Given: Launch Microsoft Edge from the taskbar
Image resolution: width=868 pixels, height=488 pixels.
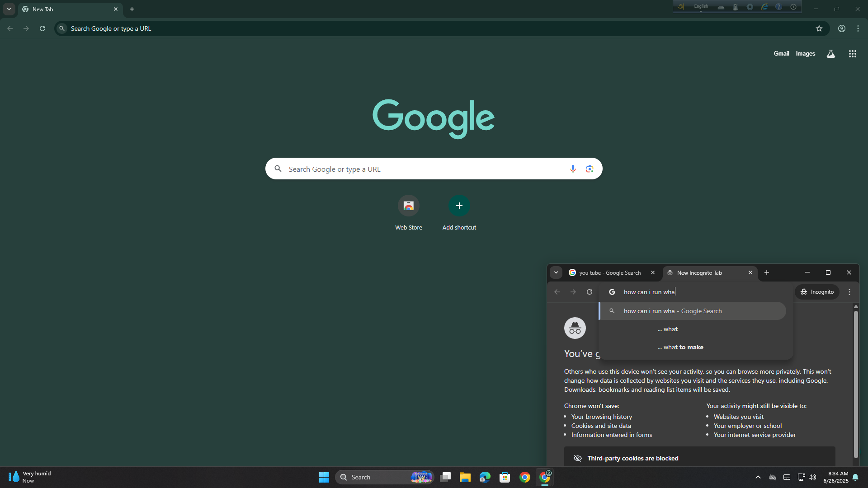Looking at the screenshot, I should click(x=485, y=477).
